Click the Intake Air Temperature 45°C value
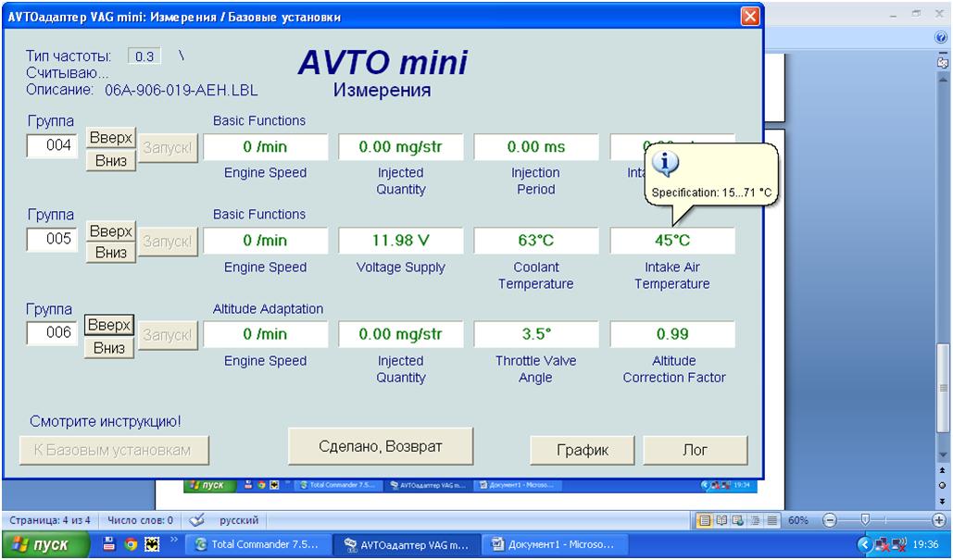The height and width of the screenshot is (560, 953). pyautogui.click(x=672, y=241)
